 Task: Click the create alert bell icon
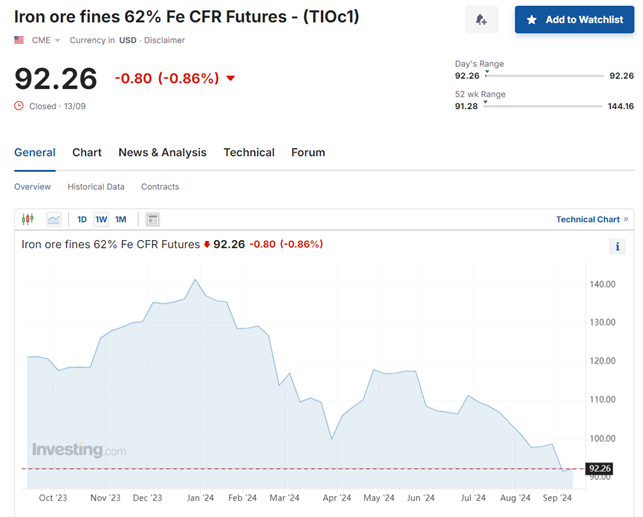pyautogui.click(x=481, y=20)
